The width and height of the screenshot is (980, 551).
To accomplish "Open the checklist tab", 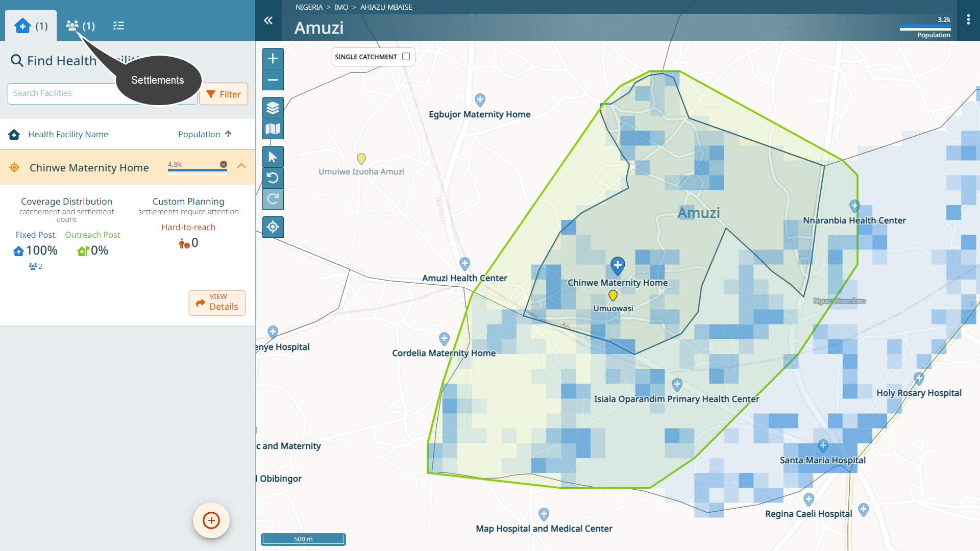I will [118, 26].
